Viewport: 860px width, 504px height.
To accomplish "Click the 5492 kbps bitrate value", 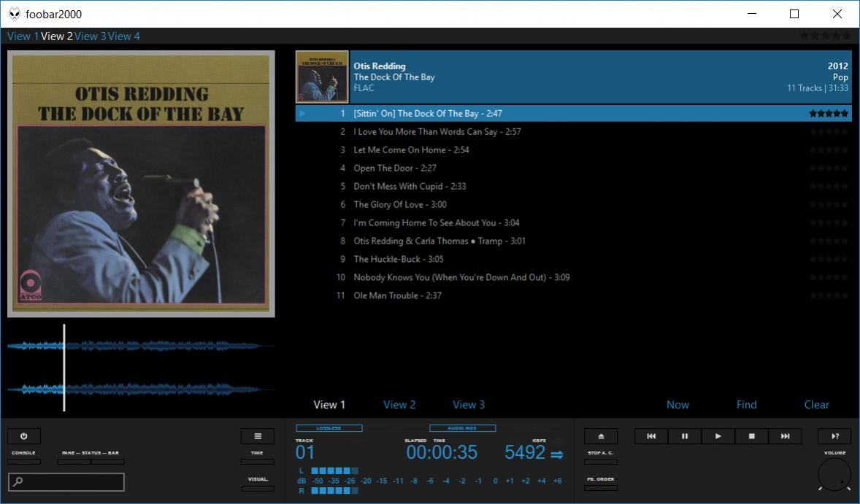I will [x=525, y=452].
